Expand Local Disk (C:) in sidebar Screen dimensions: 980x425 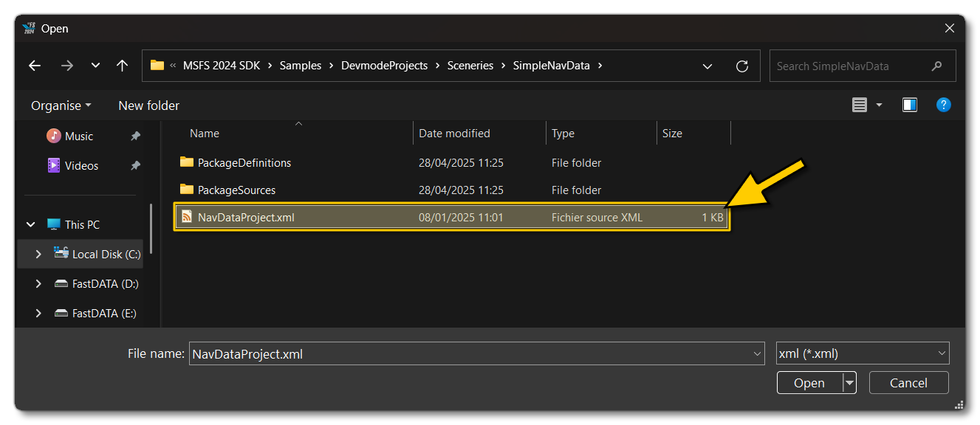coord(38,254)
